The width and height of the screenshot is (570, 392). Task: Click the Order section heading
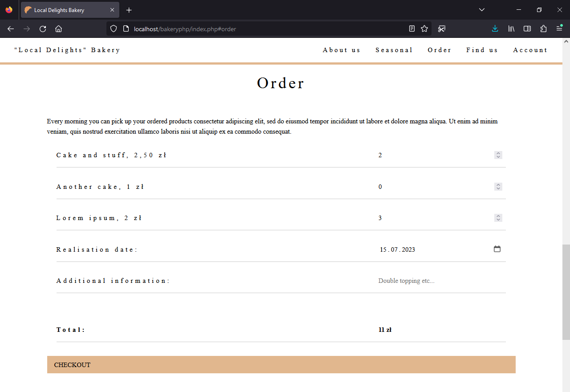click(x=281, y=83)
